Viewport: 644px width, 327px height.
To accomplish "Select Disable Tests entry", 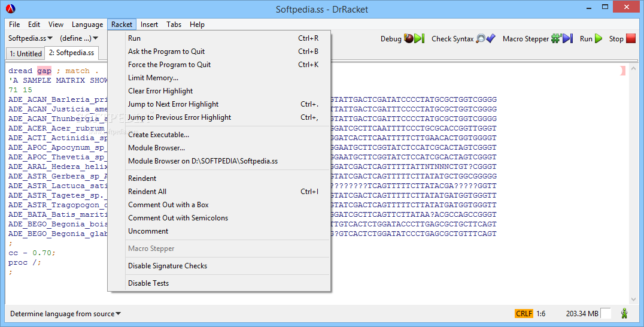I will pos(219,283).
